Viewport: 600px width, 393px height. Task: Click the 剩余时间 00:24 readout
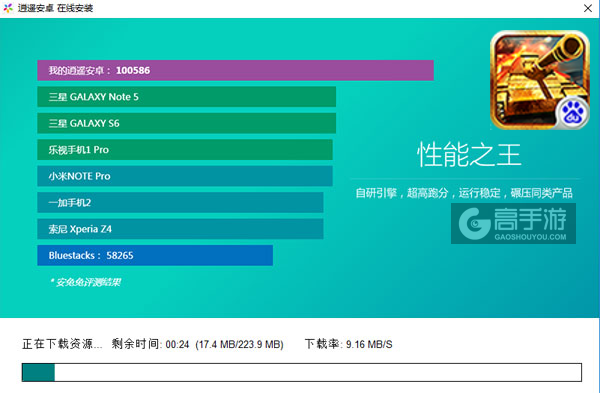coord(150,344)
